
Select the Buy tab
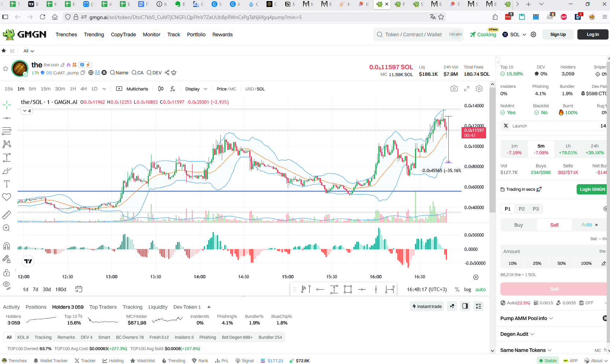pos(519,225)
